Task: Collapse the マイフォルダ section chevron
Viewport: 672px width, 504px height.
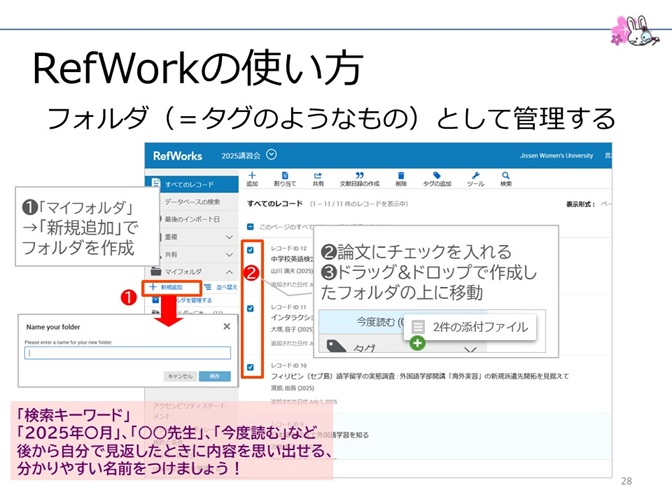Action: click(229, 272)
